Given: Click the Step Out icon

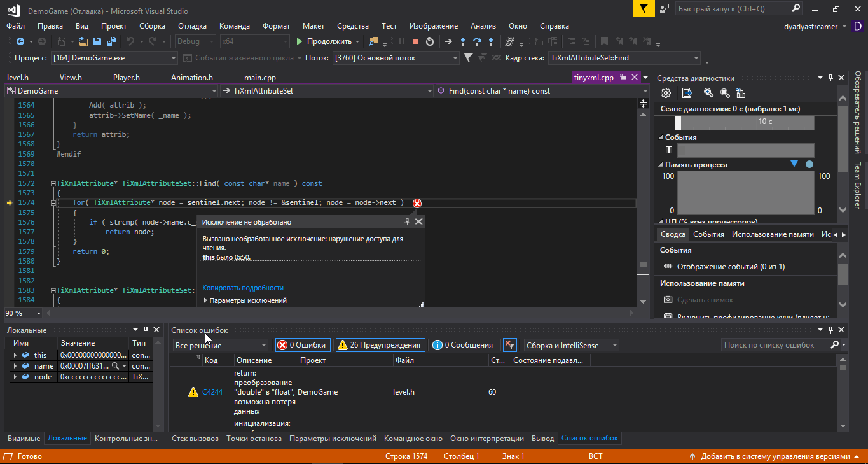Looking at the screenshot, I should point(490,41).
